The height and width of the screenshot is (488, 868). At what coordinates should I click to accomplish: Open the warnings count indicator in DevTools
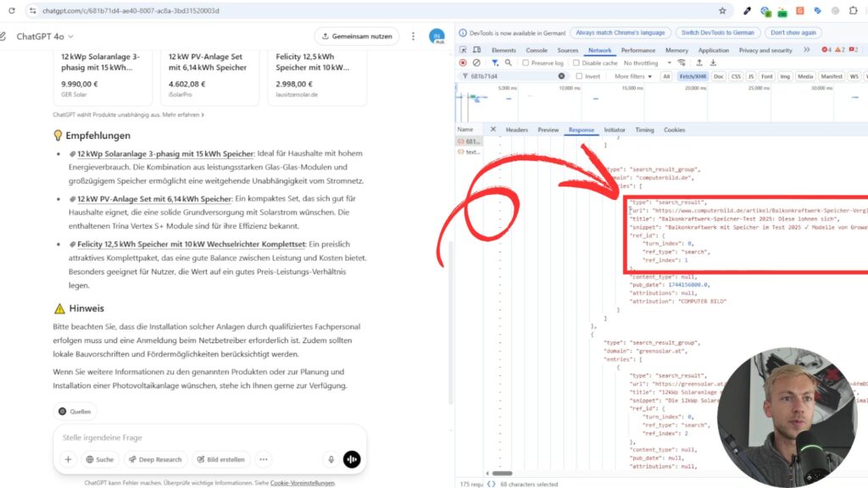click(x=840, y=50)
